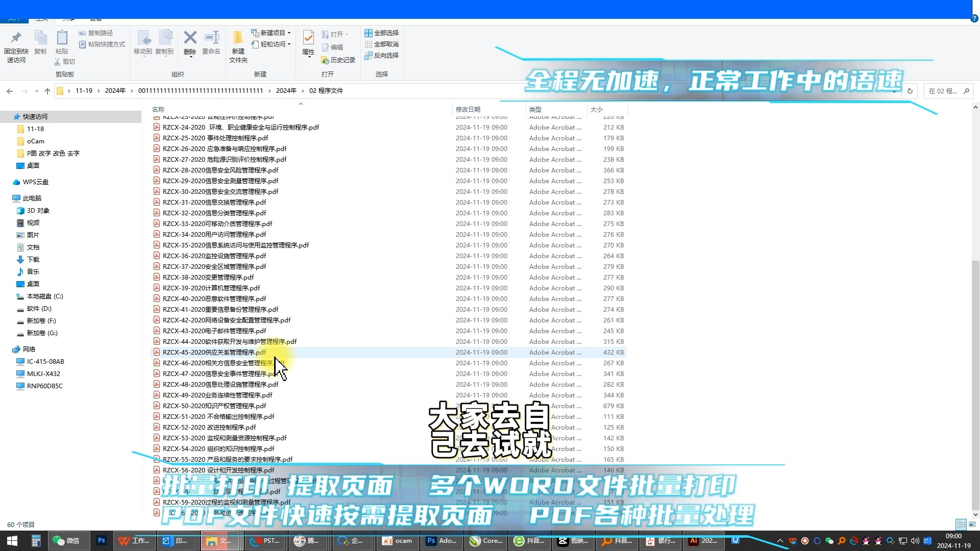Click the Delete (删除) ribbon icon
Screen dimensions: 980x551
190,41
